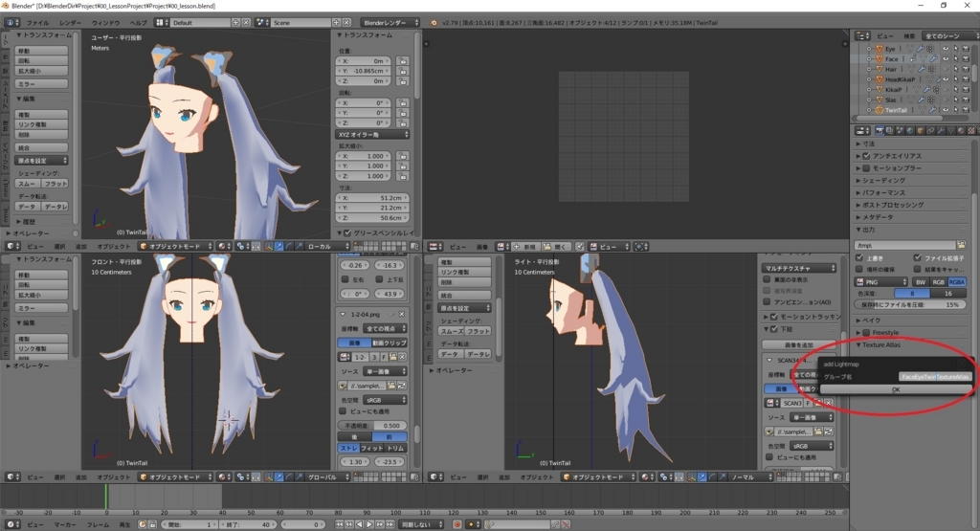Screen dimensions: 980x531
Task: Toggle render camera icon for Face object
Action: click(x=966, y=58)
